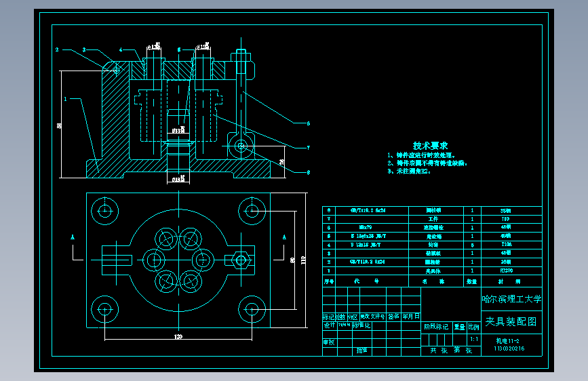Click the 88 height dimension in the section view
The image size is (588, 381).
click(59, 125)
